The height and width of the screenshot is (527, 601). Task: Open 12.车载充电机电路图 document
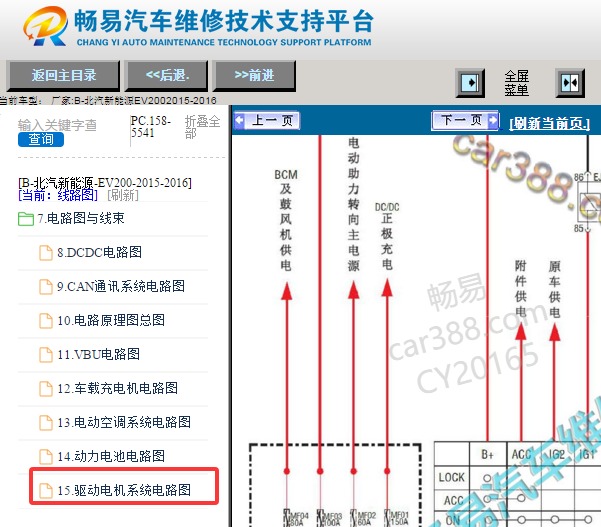click(x=117, y=389)
